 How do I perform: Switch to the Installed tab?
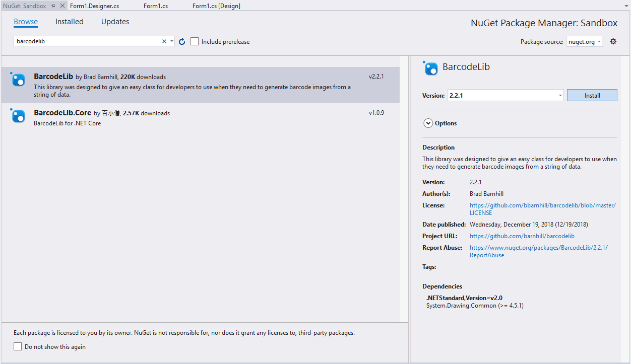tap(70, 22)
